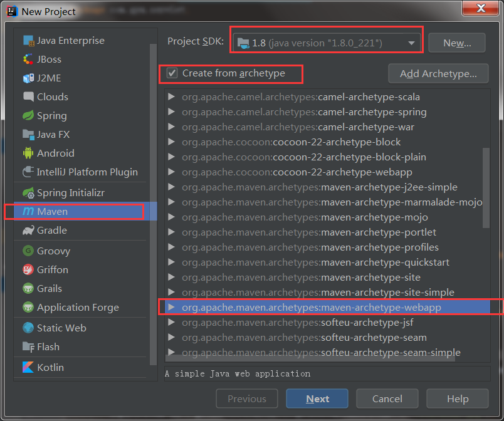Click the Next button
This screenshot has height=421, width=504.
click(317, 398)
